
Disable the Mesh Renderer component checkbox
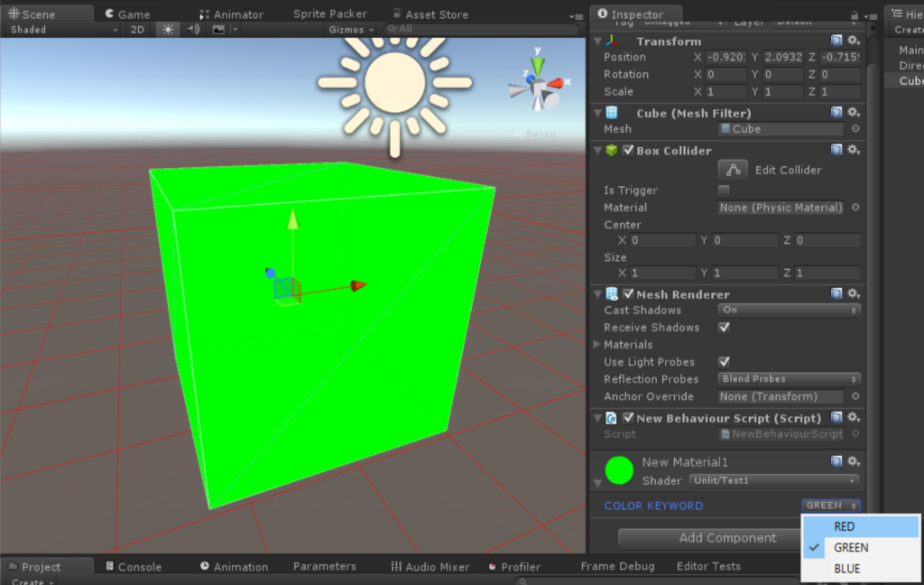[628, 293]
